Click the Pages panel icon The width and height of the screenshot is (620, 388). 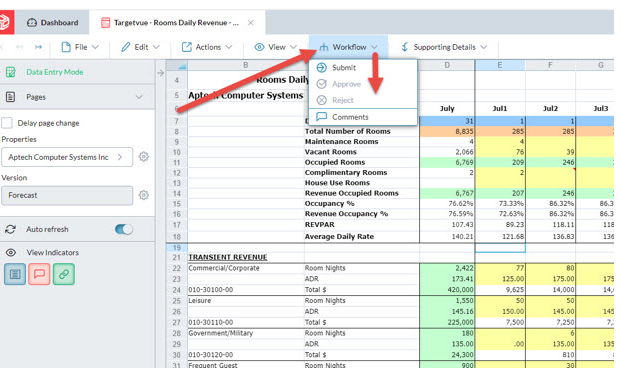pos(11,97)
